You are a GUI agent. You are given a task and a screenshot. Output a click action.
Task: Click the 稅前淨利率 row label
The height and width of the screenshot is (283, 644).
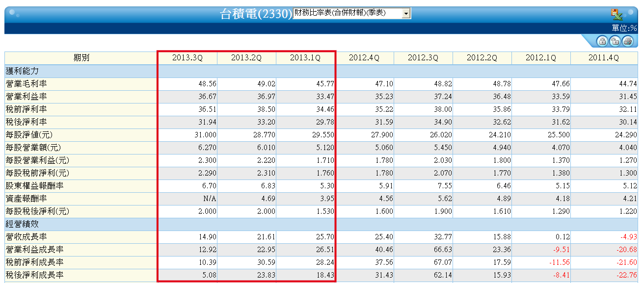pos(26,109)
